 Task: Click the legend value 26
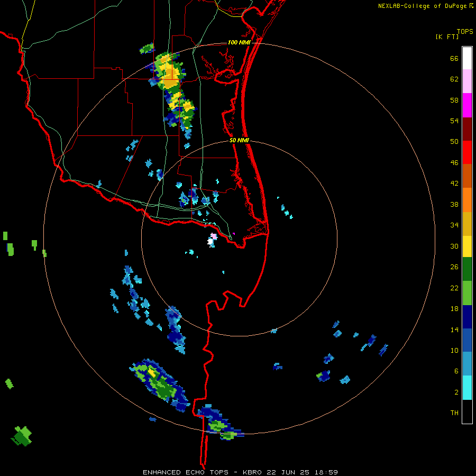[x=454, y=267]
